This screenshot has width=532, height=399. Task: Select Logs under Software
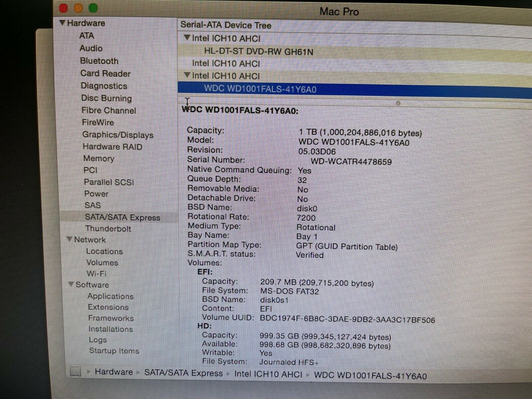click(x=97, y=340)
